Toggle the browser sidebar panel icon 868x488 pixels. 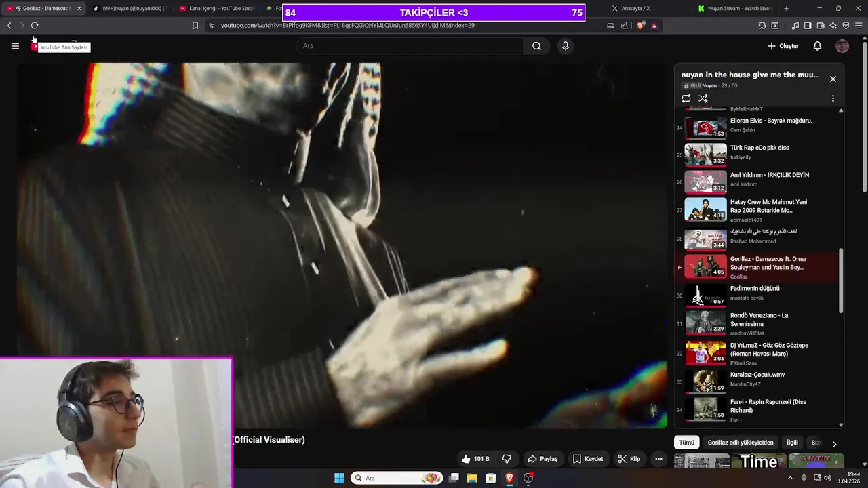coord(808,26)
